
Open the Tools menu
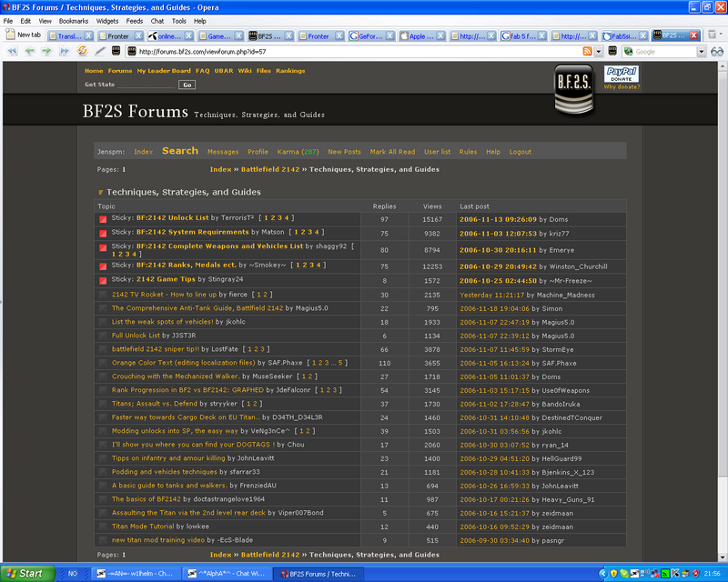tap(178, 21)
